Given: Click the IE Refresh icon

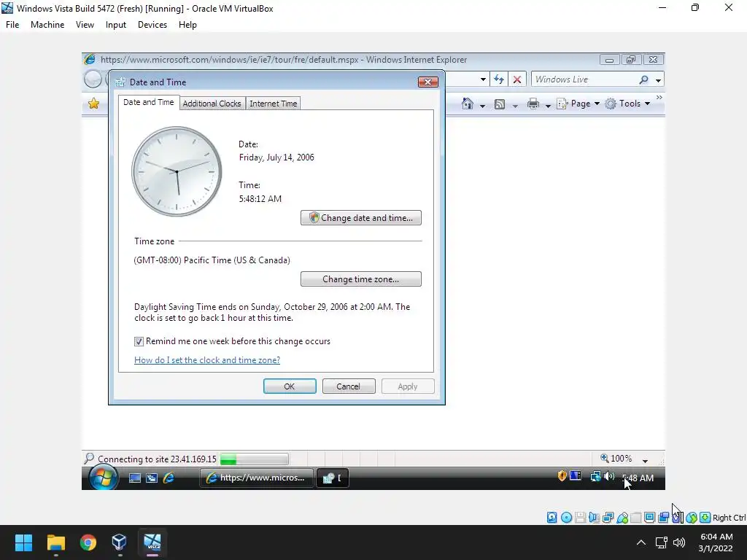Looking at the screenshot, I should point(499,79).
